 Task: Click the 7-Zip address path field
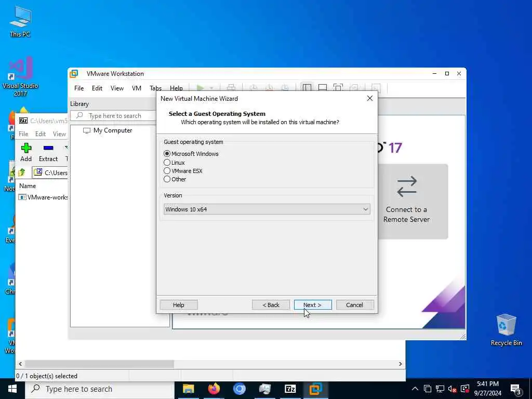(50, 172)
